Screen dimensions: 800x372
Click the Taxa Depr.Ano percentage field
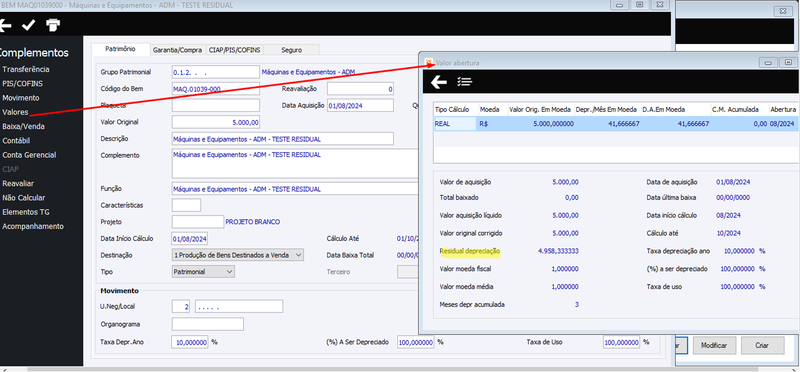click(x=190, y=342)
